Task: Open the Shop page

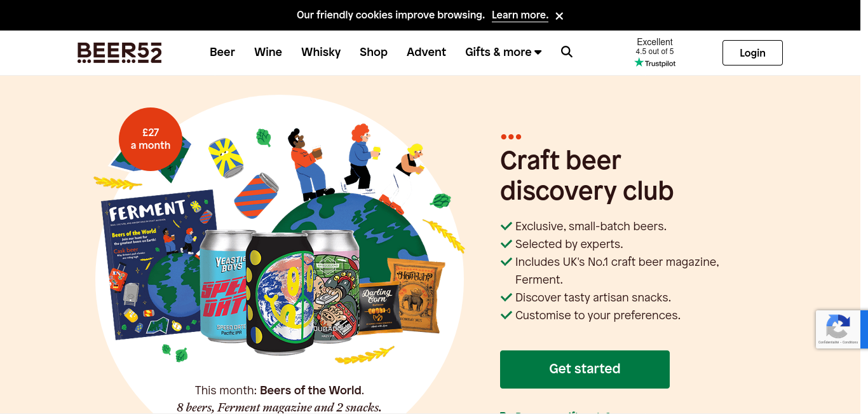Action: click(x=374, y=52)
